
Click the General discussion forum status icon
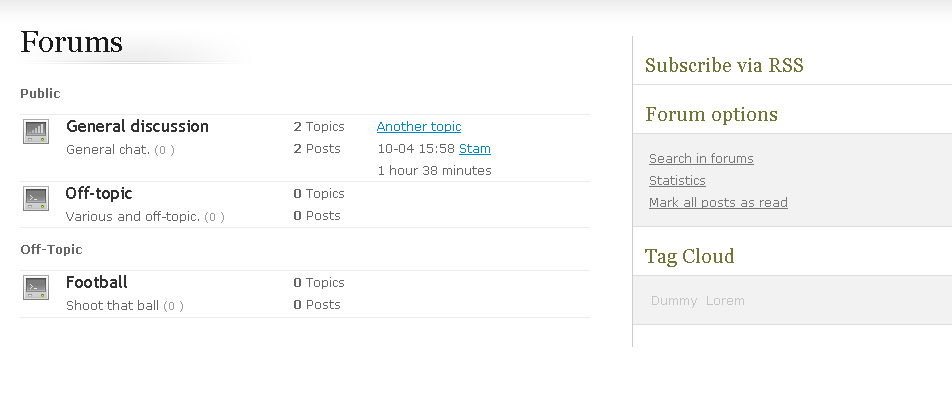click(x=36, y=131)
